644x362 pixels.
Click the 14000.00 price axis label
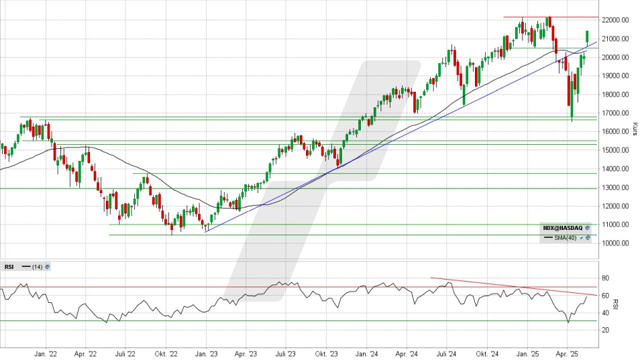[x=615, y=169]
